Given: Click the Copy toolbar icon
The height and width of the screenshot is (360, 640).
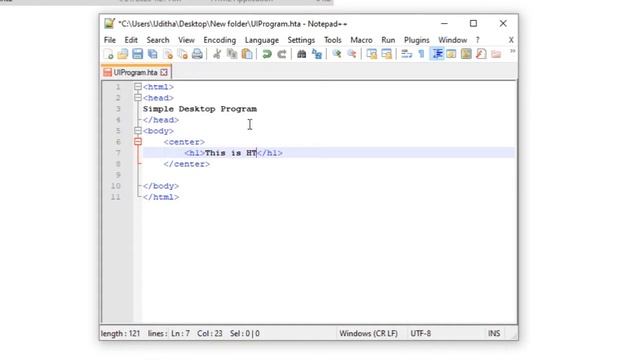Looking at the screenshot, I should [232, 54].
